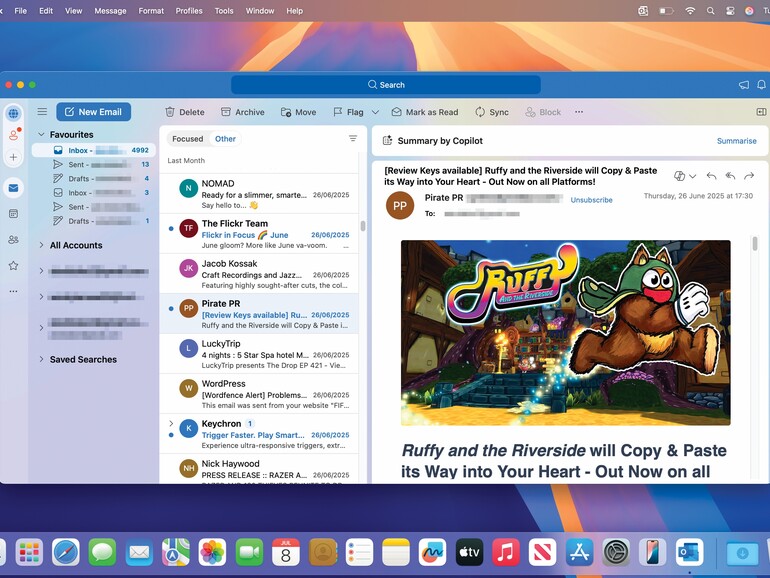This screenshot has height=578, width=770.
Task: Sync the mailbox
Action: [492, 112]
